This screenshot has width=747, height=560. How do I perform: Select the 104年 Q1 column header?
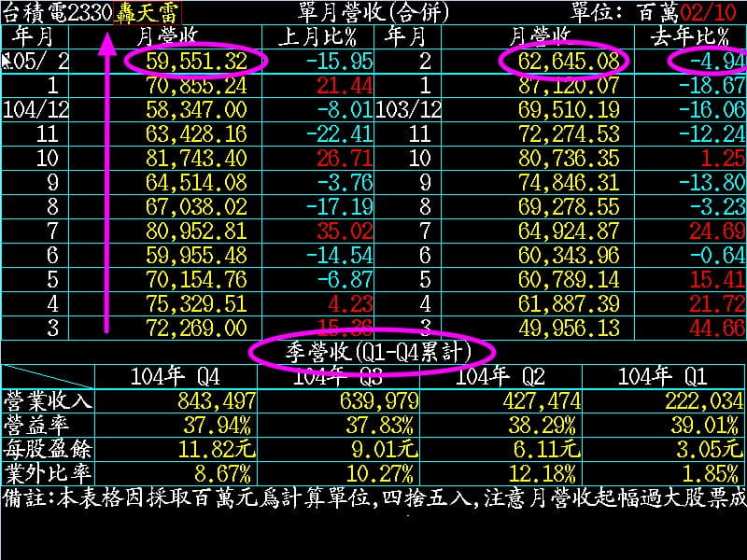click(x=664, y=376)
